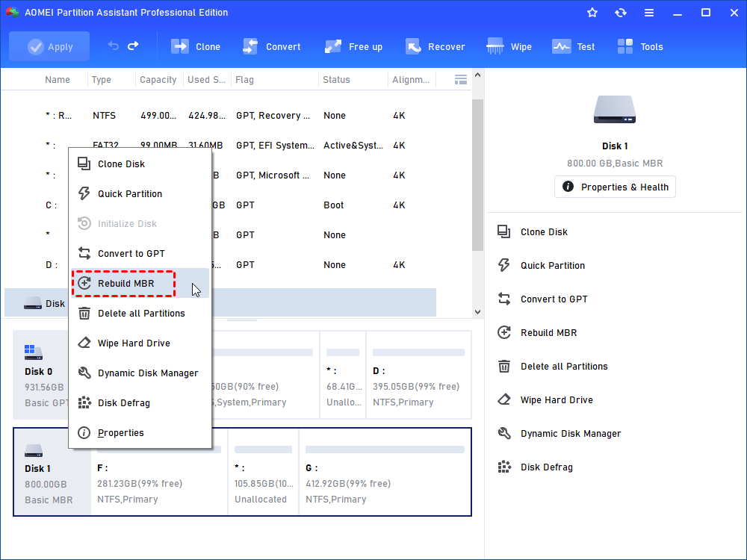Click Wipe Hard Drive in the right panel

545,399
